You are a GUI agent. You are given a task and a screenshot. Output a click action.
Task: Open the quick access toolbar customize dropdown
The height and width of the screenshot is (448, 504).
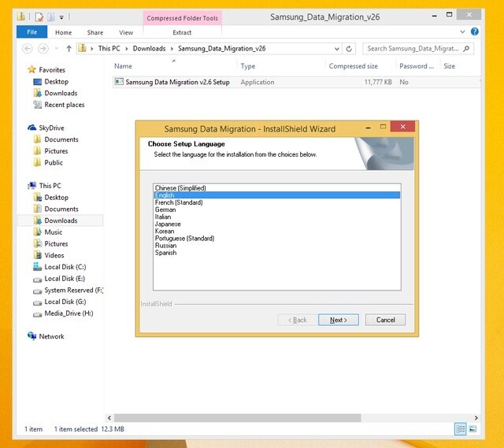(x=61, y=17)
